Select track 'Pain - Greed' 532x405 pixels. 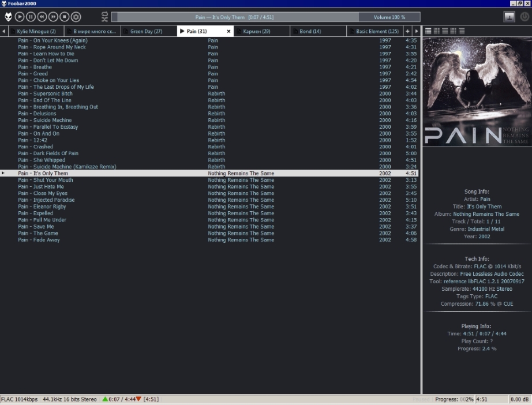209,74
